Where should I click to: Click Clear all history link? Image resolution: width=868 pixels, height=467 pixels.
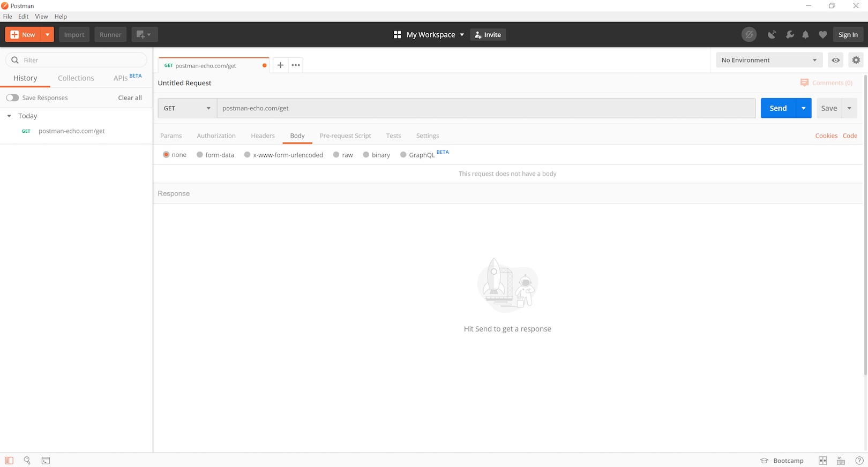click(130, 98)
